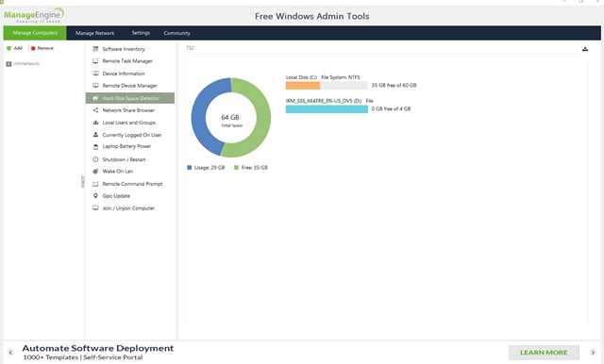The width and height of the screenshot is (604, 364).
Task: Click the Gpo Update pin icon
Action: tap(95, 196)
